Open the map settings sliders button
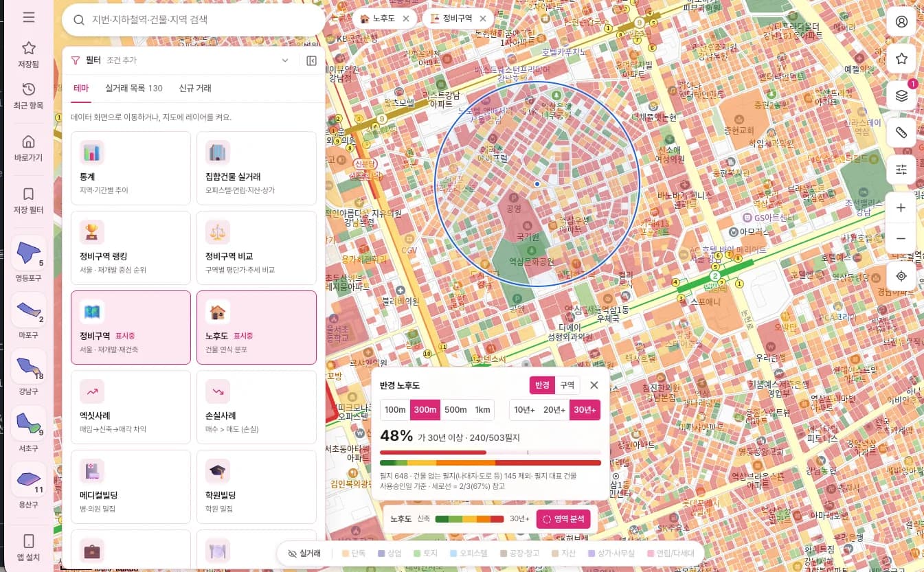Image resolution: width=924 pixels, height=572 pixels. [x=901, y=170]
